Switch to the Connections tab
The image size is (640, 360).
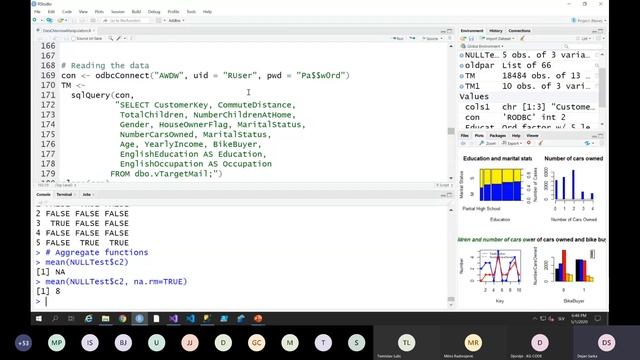[519, 31]
